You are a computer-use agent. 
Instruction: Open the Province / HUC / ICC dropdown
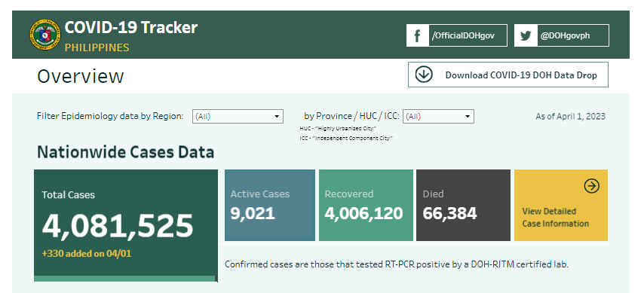438,117
